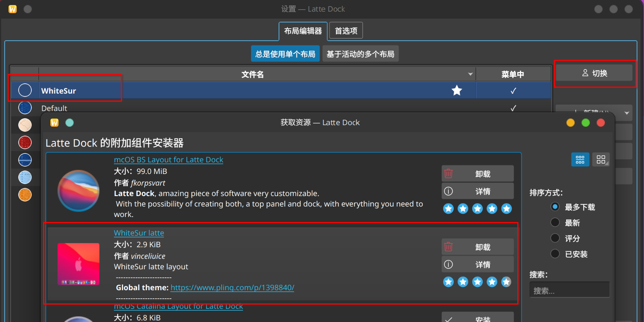
Task: Click the WhiteSur layout circle icon
Action: (25, 90)
